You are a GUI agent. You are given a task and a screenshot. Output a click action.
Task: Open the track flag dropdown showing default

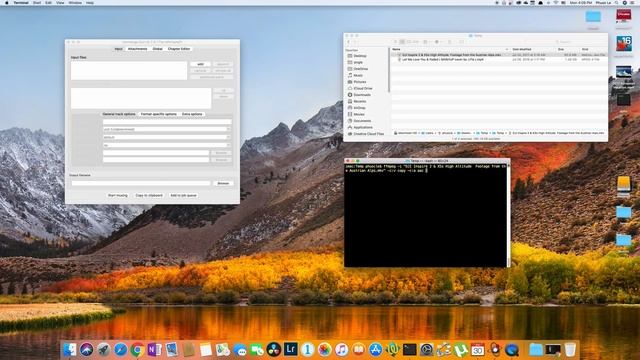pos(167,137)
